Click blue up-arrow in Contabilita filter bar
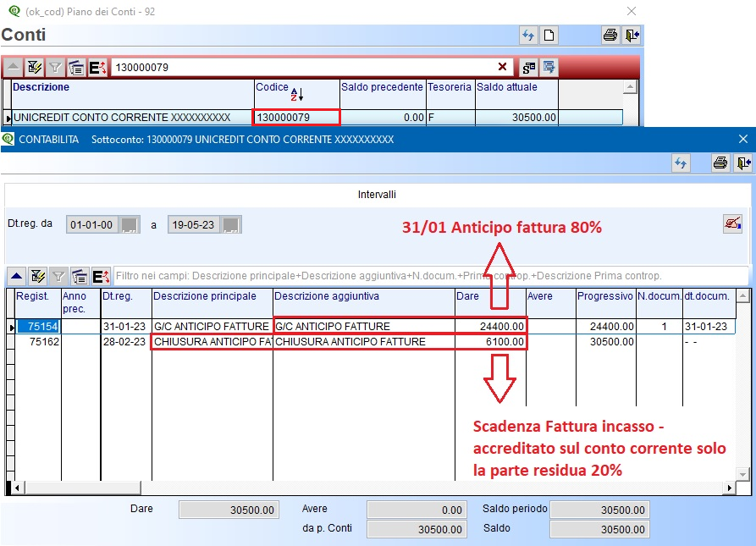Image resolution: width=756 pixels, height=546 pixels. (x=16, y=276)
